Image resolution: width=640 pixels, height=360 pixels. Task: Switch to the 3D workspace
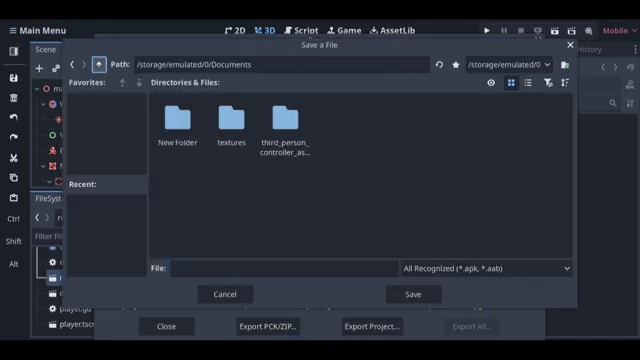[264, 31]
